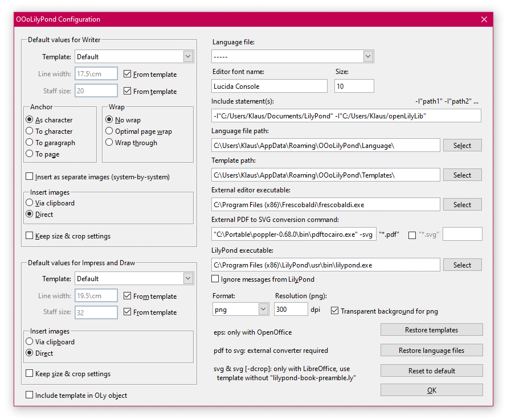Click the External editor executable field
507x420 pixels.
(326, 205)
